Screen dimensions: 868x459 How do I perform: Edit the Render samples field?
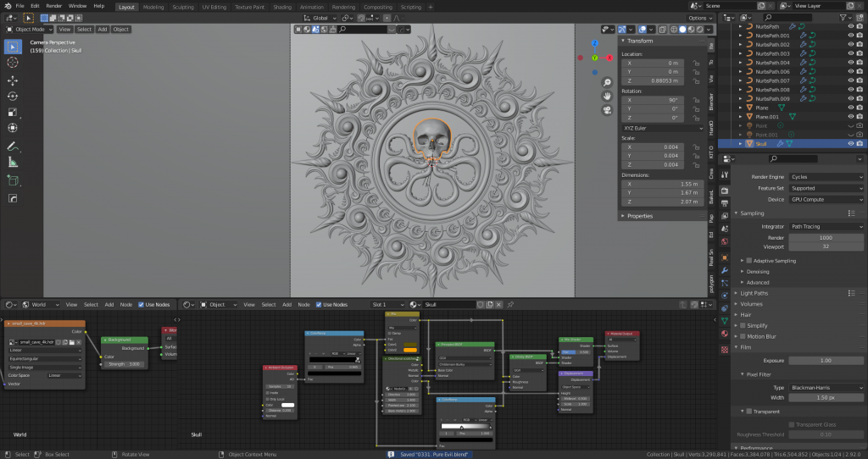click(826, 238)
